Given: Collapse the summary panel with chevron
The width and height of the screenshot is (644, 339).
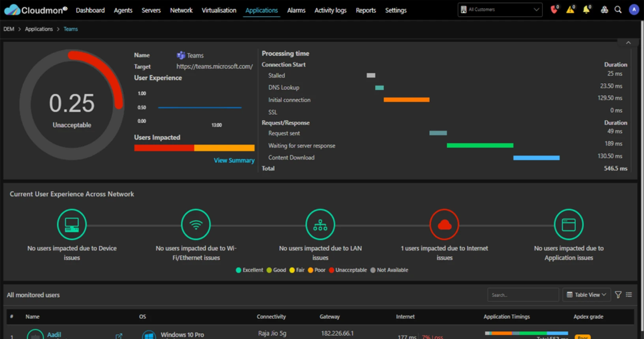Looking at the screenshot, I should click(x=628, y=43).
